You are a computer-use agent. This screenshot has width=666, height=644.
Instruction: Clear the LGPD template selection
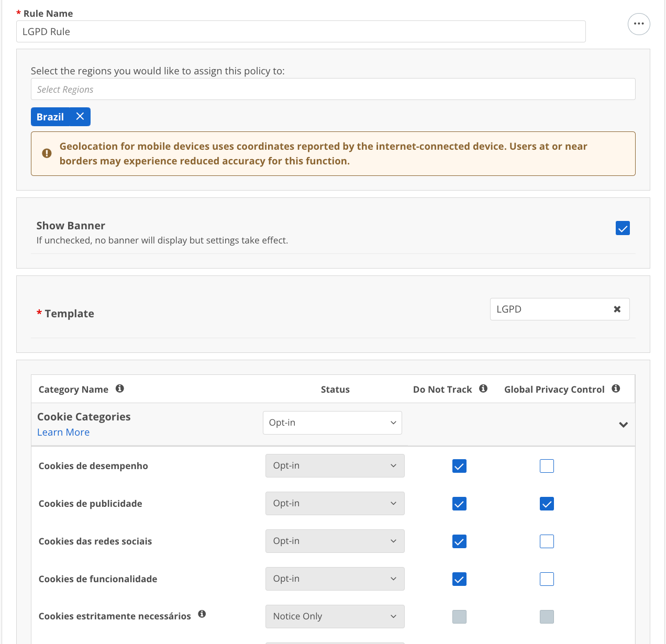(616, 309)
